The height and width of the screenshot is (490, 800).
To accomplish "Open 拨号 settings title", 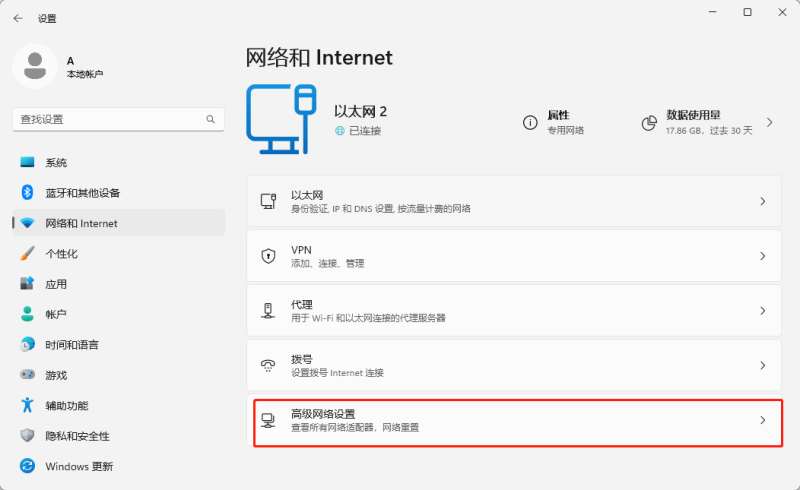I will point(302,359).
